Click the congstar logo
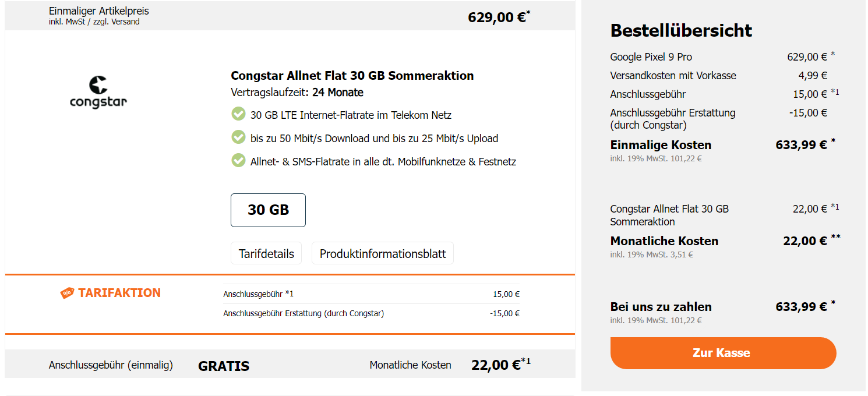This screenshot has width=868, height=396. pyautogui.click(x=98, y=92)
